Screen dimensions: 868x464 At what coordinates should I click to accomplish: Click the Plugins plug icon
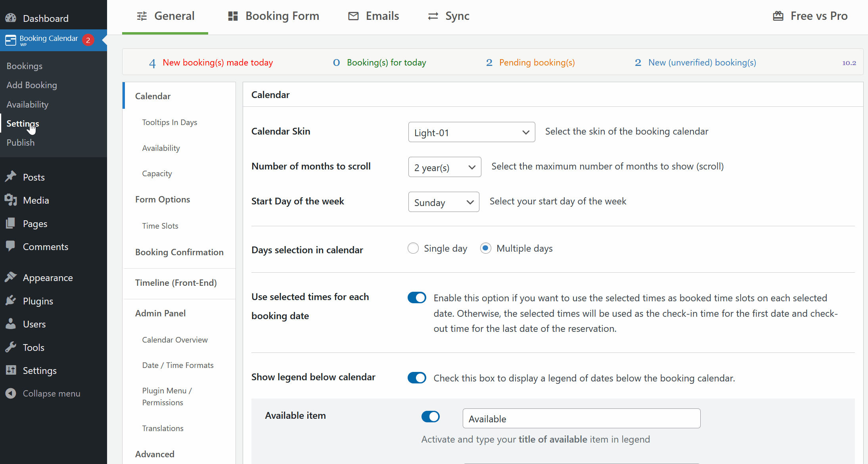point(11,301)
